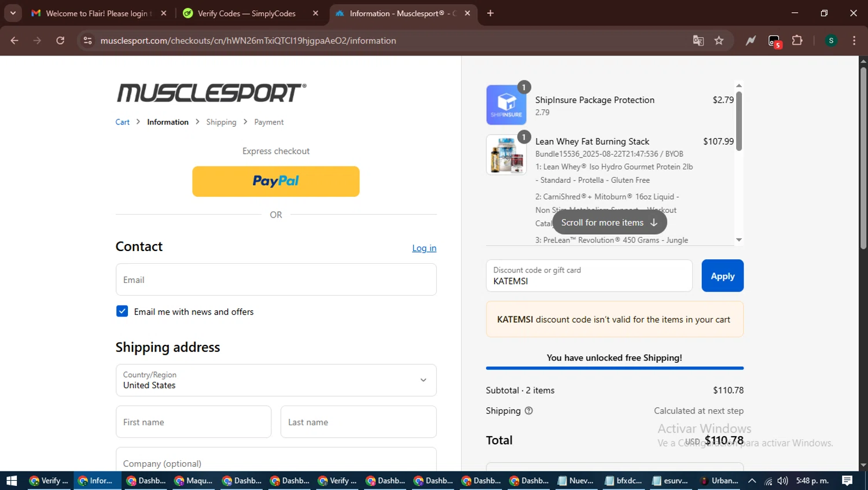This screenshot has height=490, width=868.
Task: Click the taskbar clock 5:48 p. m.
Action: click(x=812, y=481)
